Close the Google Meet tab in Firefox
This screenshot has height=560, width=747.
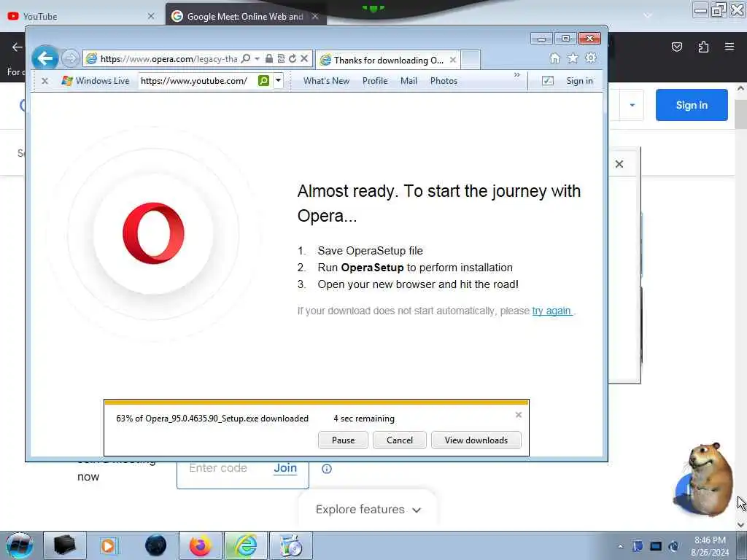pos(315,16)
